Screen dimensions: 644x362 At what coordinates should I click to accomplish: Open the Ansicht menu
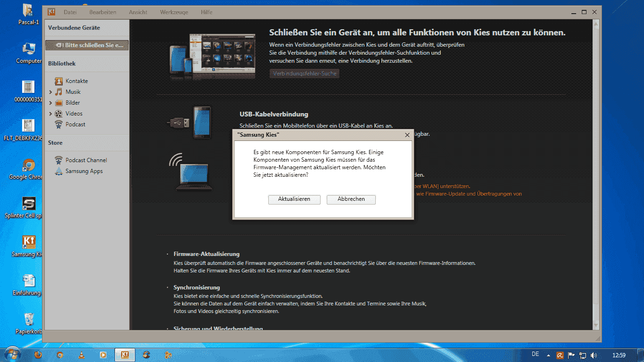pyautogui.click(x=138, y=12)
